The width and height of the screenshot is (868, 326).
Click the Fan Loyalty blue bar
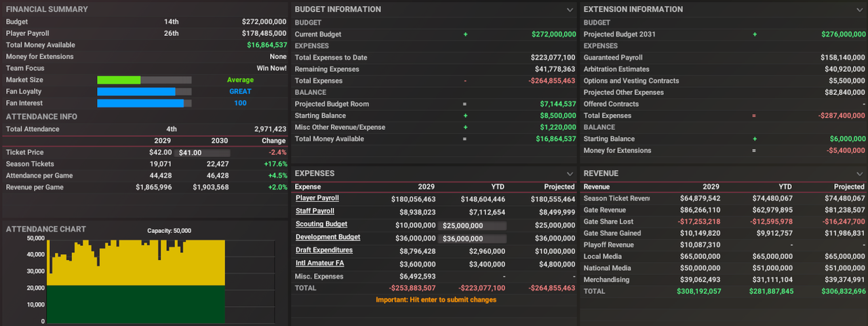[x=136, y=92]
